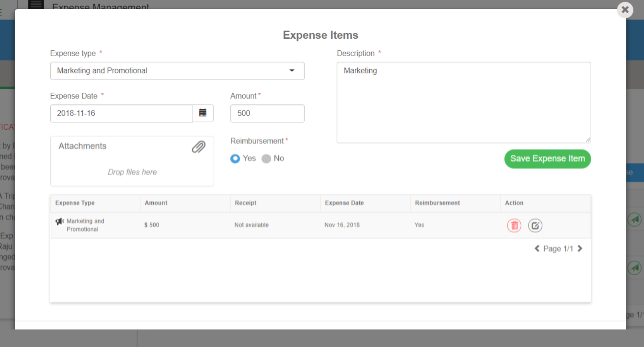
Task: Open the Expense type dropdown
Action: (177, 71)
